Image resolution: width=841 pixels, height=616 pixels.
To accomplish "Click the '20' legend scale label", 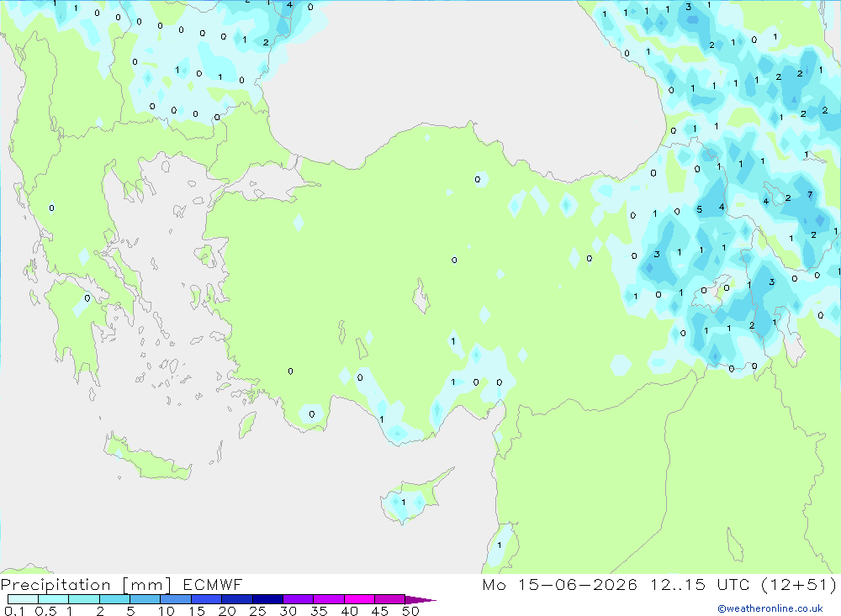I will [227, 611].
